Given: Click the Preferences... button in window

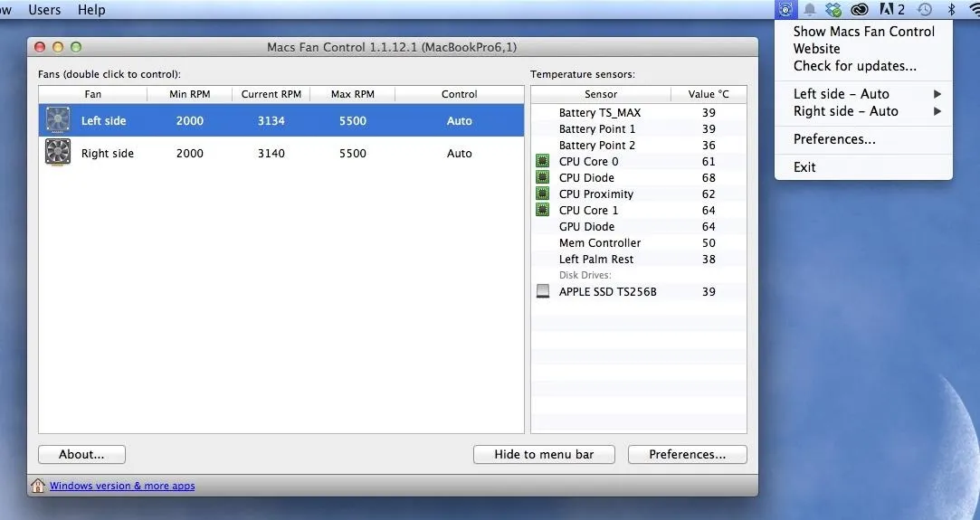Looking at the screenshot, I should 688,455.
